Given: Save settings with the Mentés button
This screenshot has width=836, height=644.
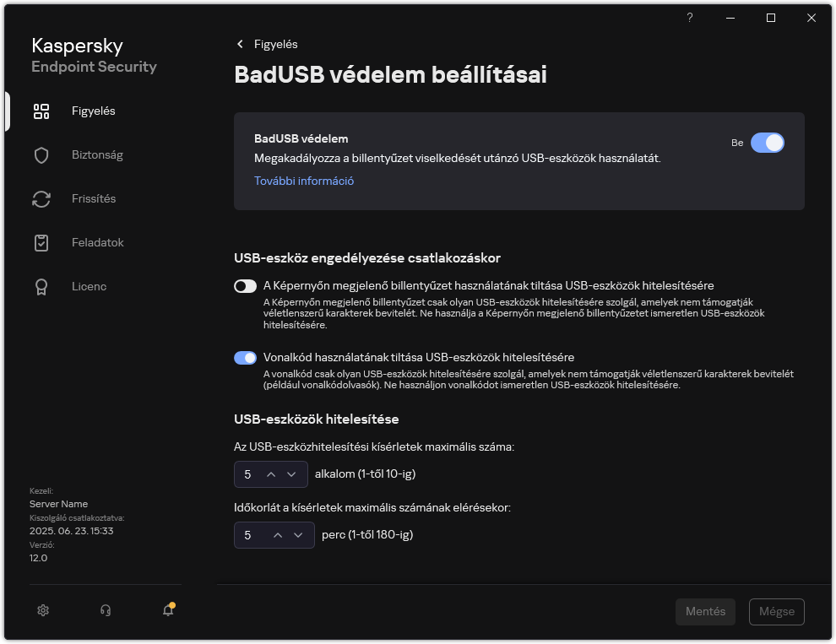Looking at the screenshot, I should (x=705, y=611).
